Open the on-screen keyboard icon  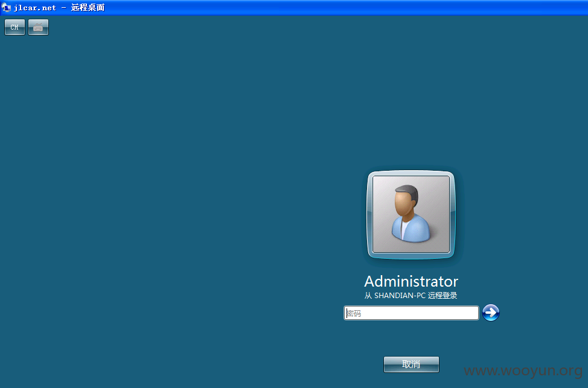click(38, 27)
